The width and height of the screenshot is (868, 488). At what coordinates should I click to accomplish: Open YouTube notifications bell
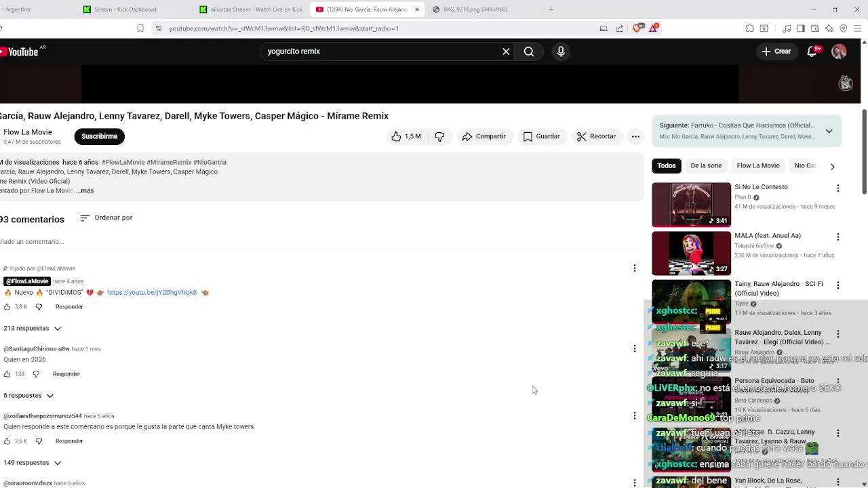point(812,52)
